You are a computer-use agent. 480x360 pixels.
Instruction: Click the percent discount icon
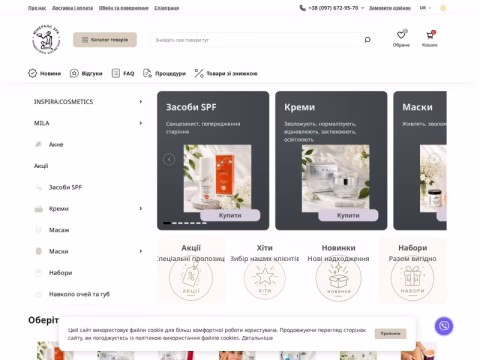point(199,73)
